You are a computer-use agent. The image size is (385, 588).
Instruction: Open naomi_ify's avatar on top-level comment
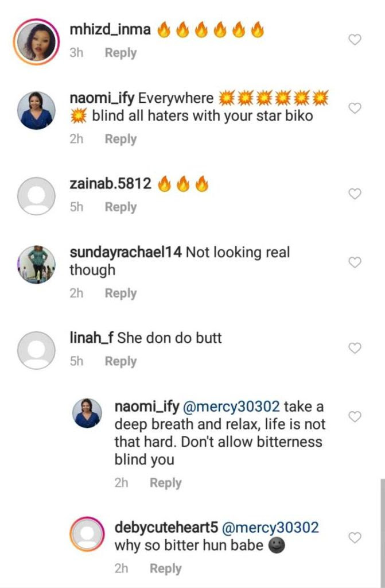click(x=37, y=109)
